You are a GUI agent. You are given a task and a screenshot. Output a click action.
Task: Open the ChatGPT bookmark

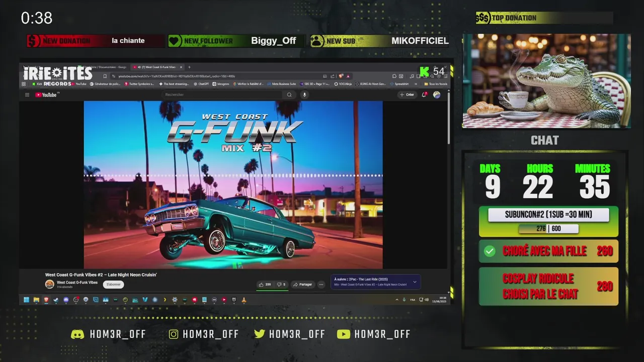[x=201, y=84]
